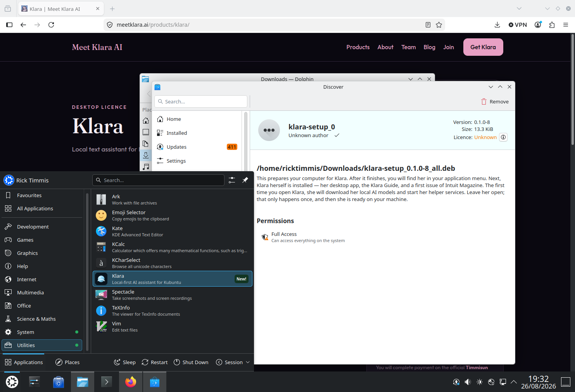
Task: Switch to Places tab in launcher
Action: coord(67,362)
